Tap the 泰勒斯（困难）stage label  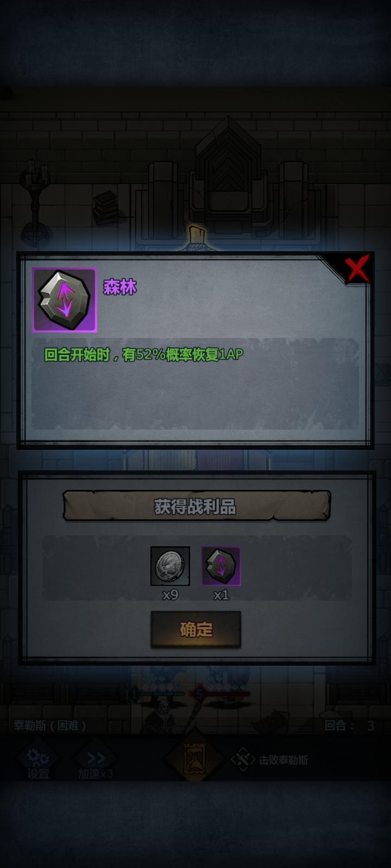50,725
